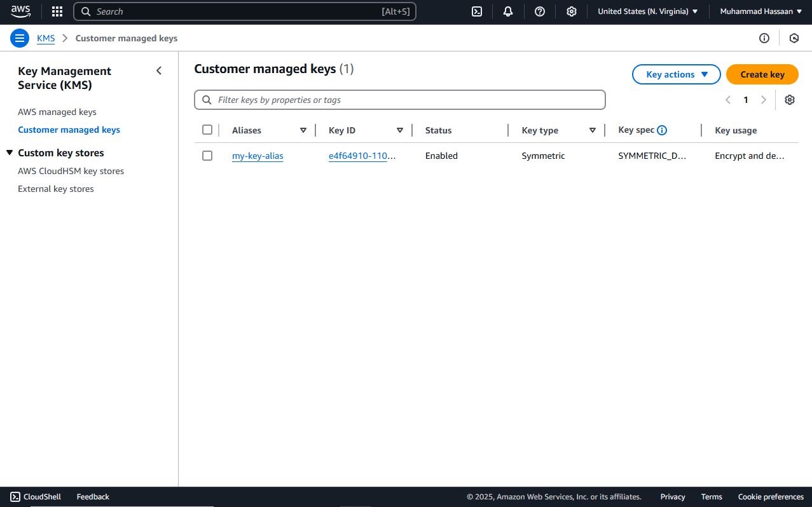
Task: Go to next page of keys
Action: pos(764,100)
